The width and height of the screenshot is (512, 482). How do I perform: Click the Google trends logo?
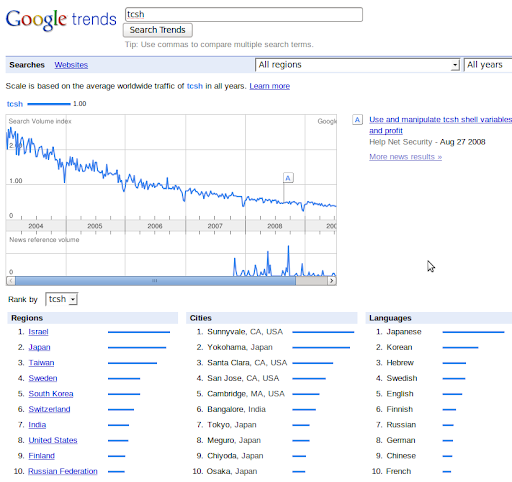click(61, 20)
